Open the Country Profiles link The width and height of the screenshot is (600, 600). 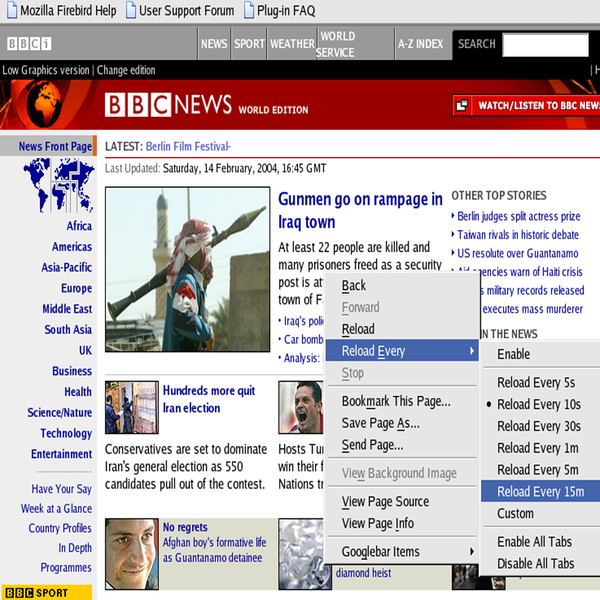point(60,528)
